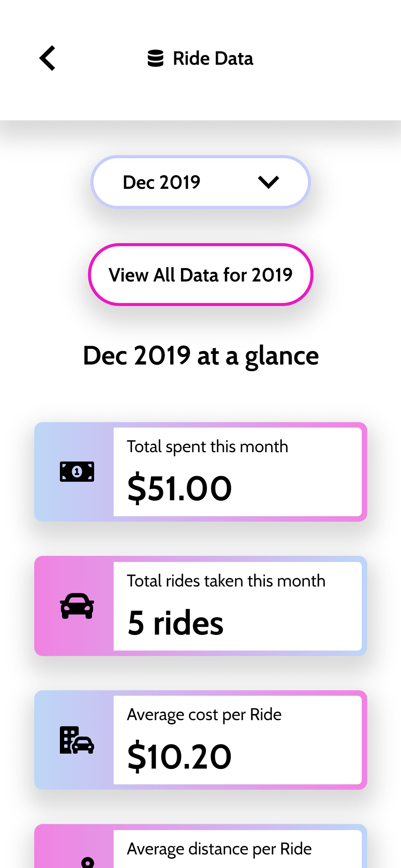The width and height of the screenshot is (401, 868).
Task: Tap the $51.00 amount
Action: pyautogui.click(x=180, y=489)
